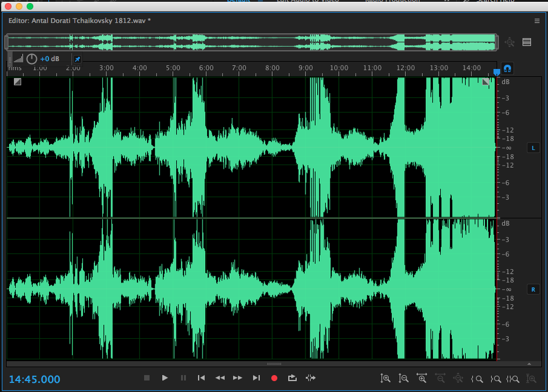Click the Fast Forward transport button
This screenshot has height=392, width=548.
click(x=238, y=378)
